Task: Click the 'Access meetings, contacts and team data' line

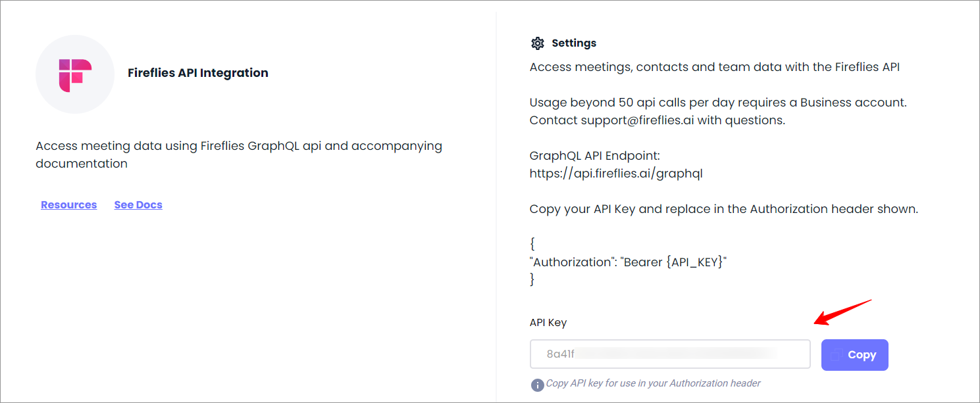Action: 715,67
